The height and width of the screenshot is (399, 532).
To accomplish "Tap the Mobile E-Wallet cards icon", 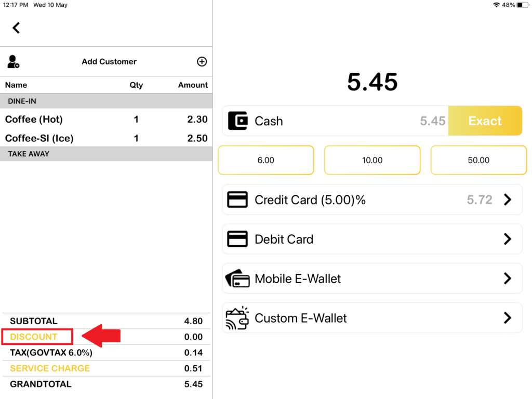I will 237,278.
